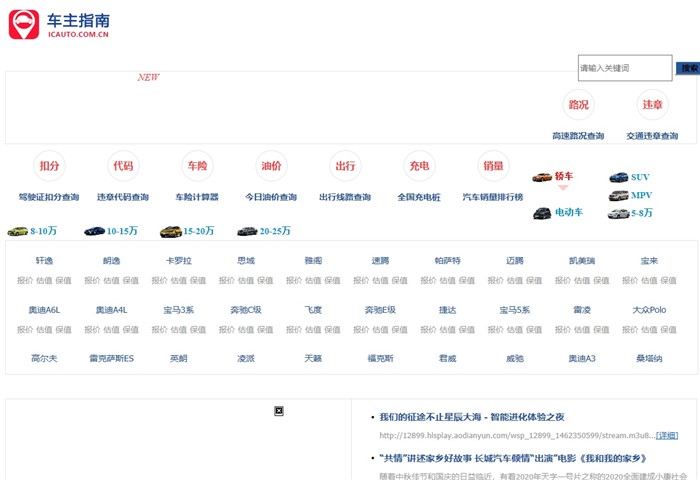This screenshot has height=480, width=700.
Task: Close the ad with the X button
Action: [279, 411]
